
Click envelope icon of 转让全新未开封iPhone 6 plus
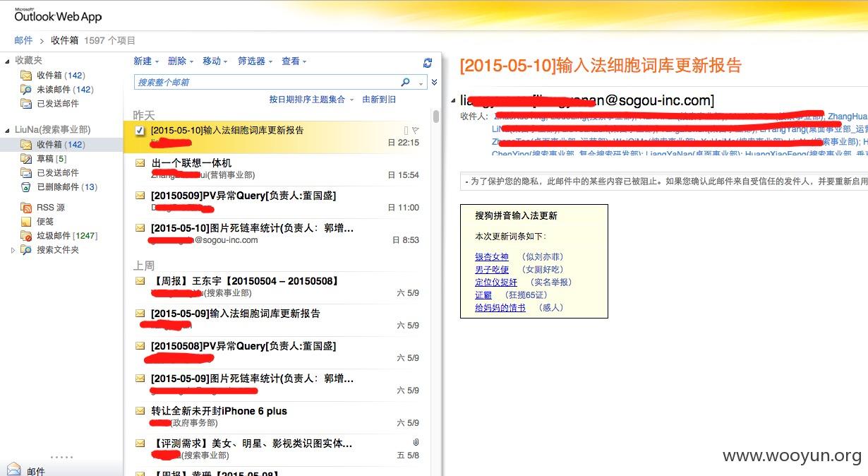[x=140, y=410]
